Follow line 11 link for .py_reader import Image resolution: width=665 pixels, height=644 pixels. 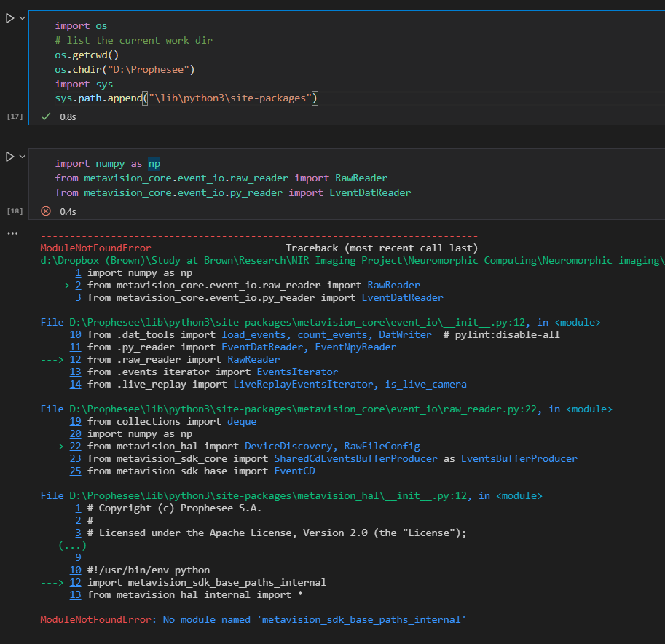76,347
